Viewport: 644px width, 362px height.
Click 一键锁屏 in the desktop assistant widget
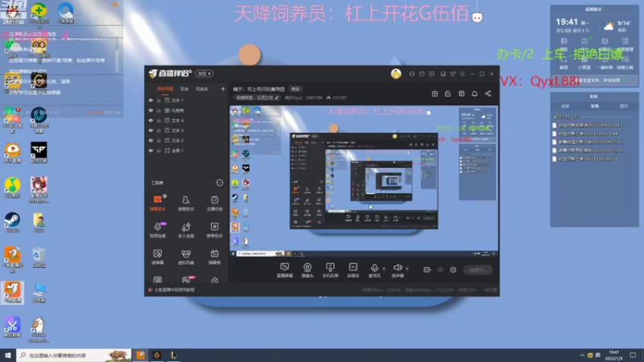click(605, 64)
